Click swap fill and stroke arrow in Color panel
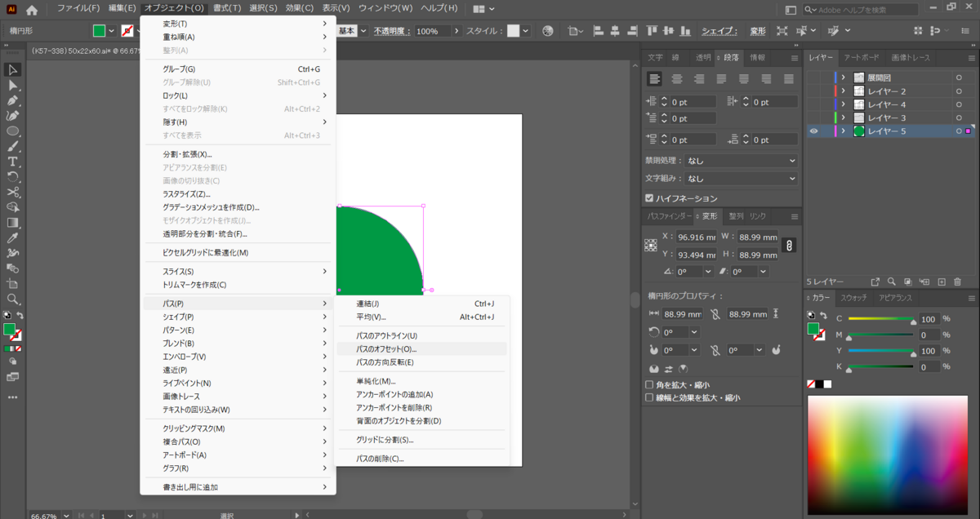Image resolution: width=980 pixels, height=519 pixels. point(822,315)
